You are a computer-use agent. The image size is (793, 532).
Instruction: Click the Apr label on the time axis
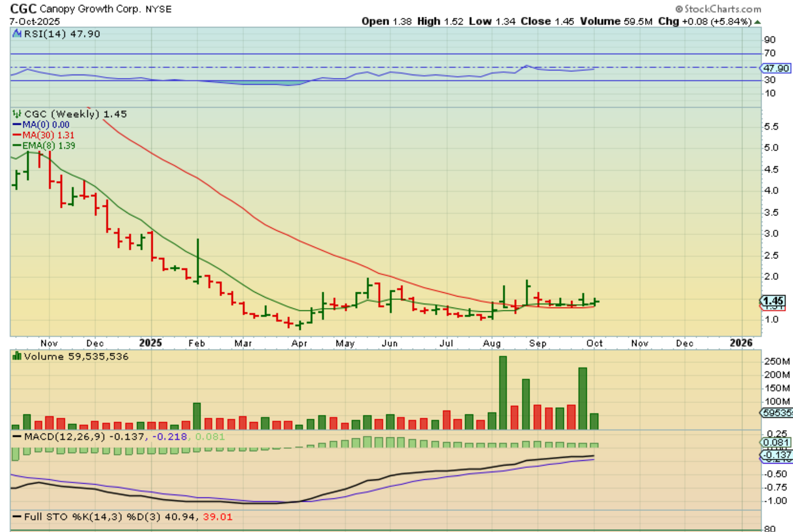(299, 343)
